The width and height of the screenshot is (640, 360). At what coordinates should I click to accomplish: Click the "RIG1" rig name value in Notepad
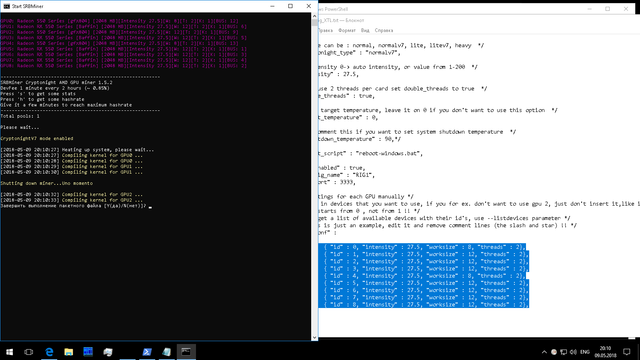[x=362, y=175]
